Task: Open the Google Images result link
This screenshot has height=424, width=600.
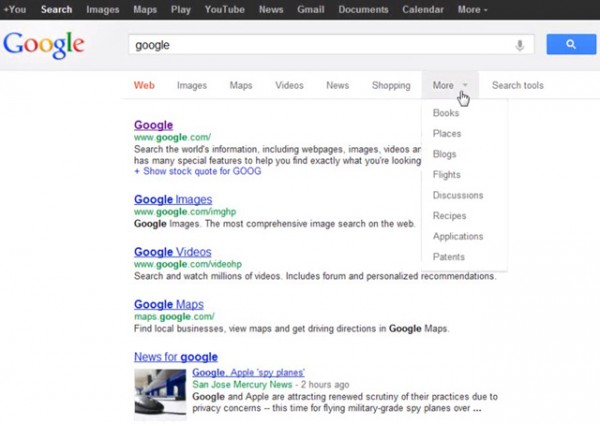Action: click(173, 200)
